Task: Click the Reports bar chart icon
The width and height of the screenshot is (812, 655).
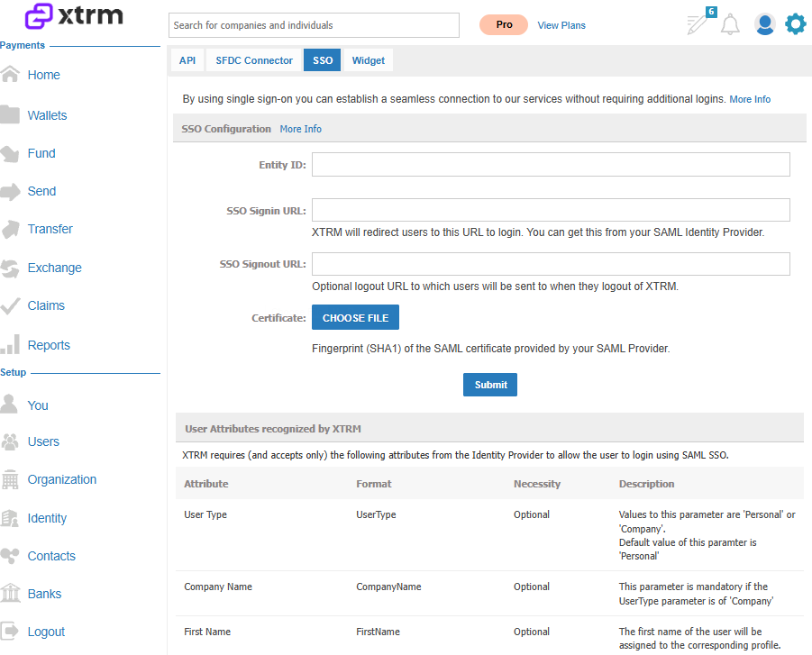Action: tap(10, 344)
